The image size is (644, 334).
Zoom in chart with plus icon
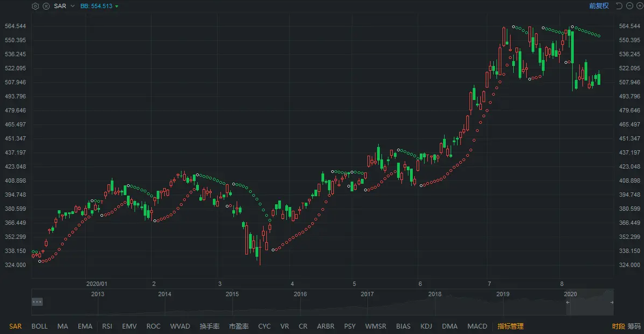[x=639, y=6]
